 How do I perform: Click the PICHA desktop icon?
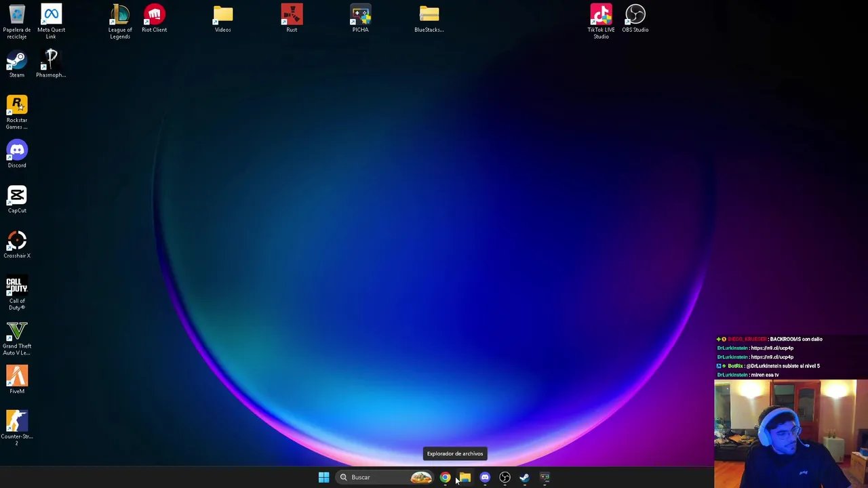click(361, 18)
